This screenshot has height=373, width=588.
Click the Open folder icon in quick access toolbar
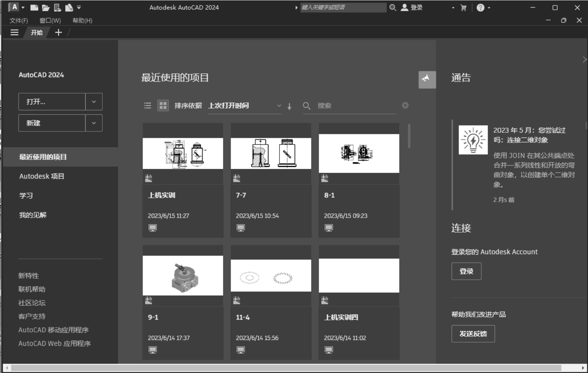tap(46, 8)
